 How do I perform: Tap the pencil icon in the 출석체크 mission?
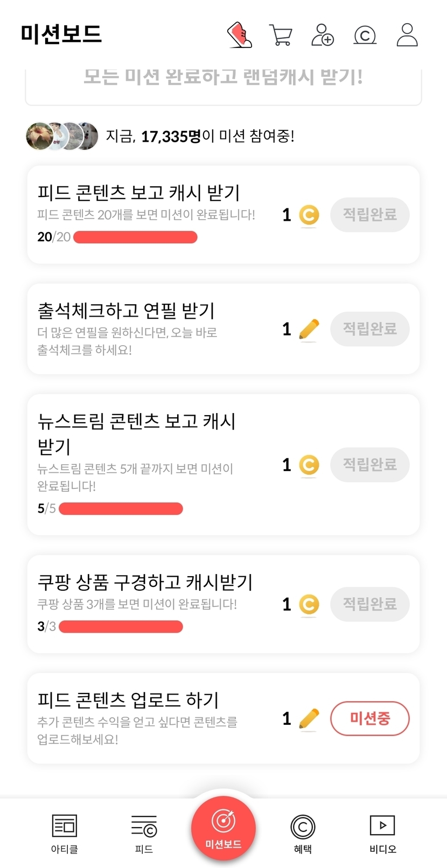(x=309, y=329)
